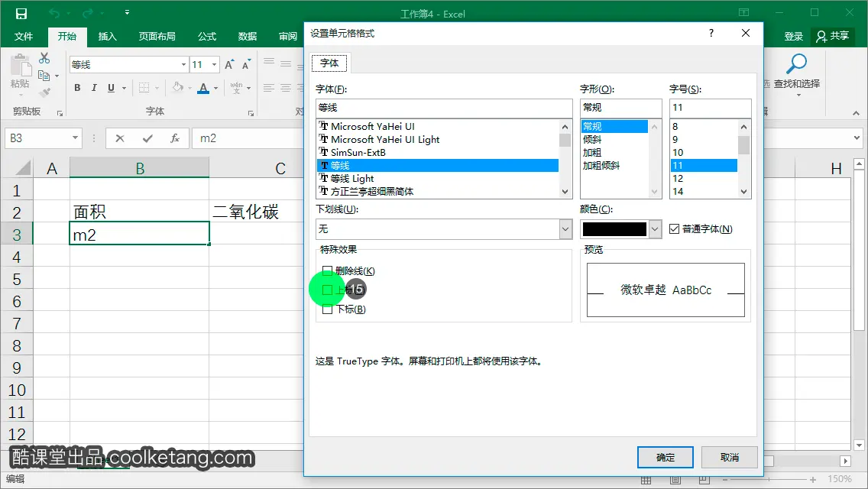The image size is (868, 489).
Task: Toggle Italic formatting in ribbon
Action: click(94, 88)
